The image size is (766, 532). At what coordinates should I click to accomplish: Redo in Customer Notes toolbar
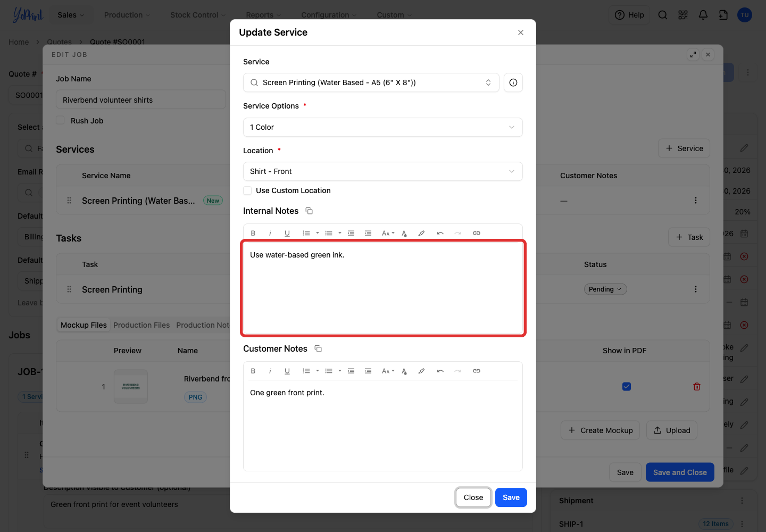[457, 371]
